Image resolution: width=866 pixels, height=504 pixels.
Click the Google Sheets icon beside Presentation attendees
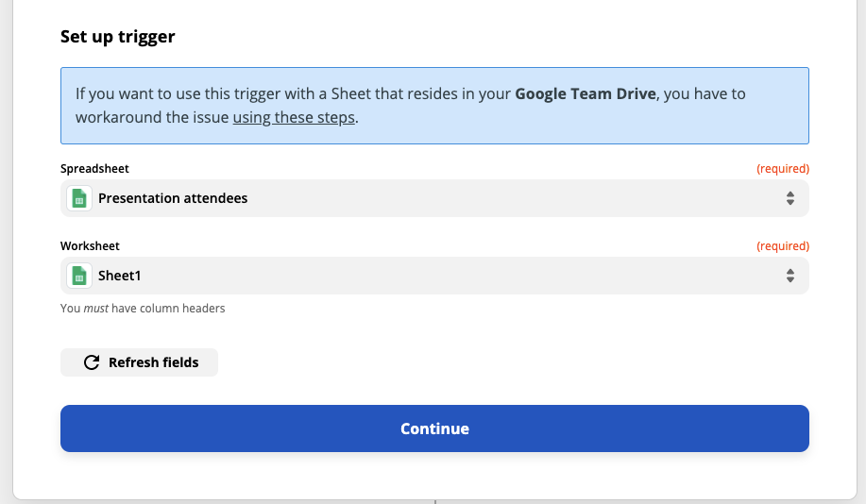click(x=79, y=198)
